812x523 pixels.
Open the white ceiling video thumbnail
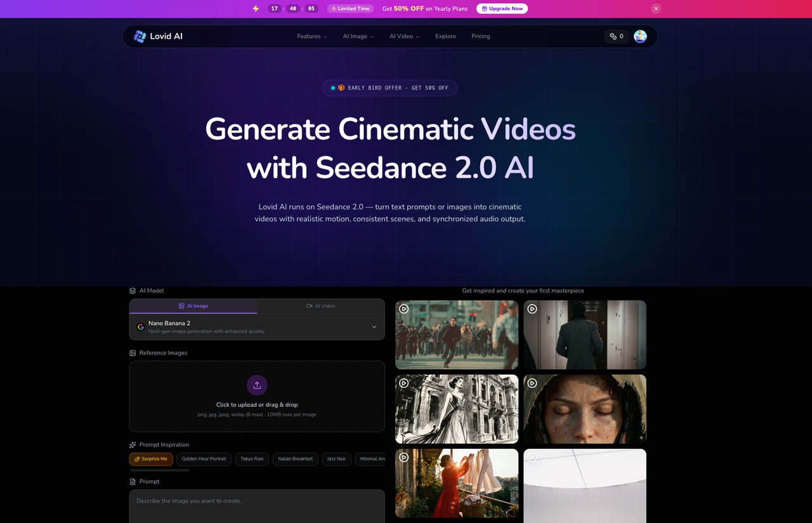tap(585, 486)
